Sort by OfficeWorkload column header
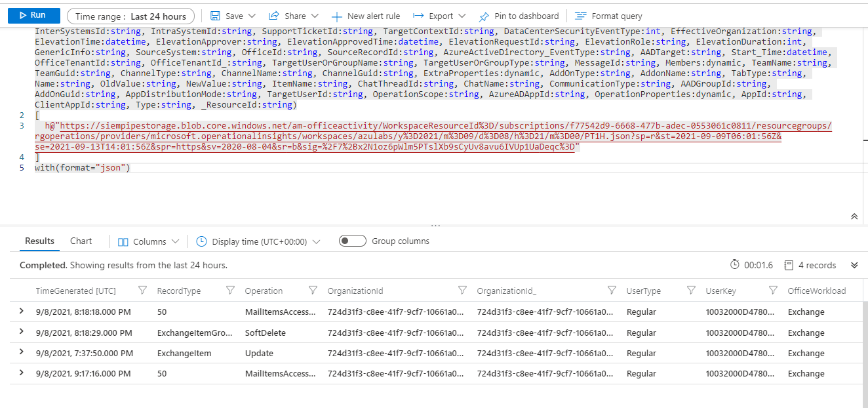The height and width of the screenshot is (408, 868). 816,291
